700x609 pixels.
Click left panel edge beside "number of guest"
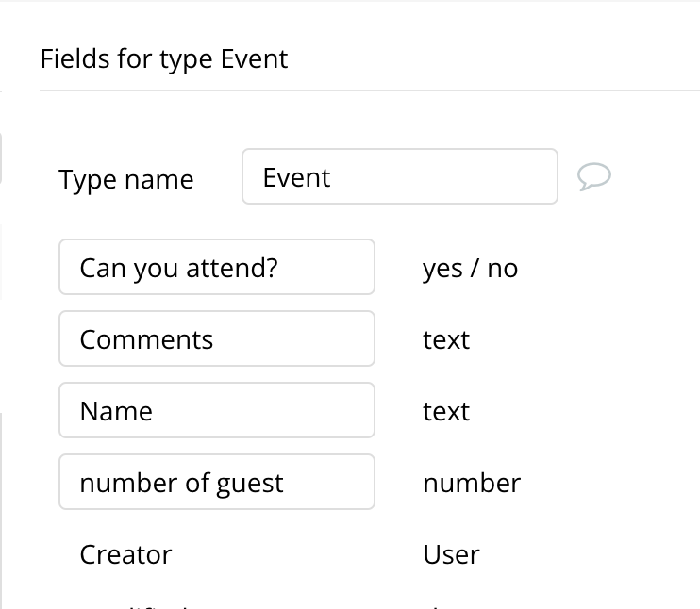(2, 483)
